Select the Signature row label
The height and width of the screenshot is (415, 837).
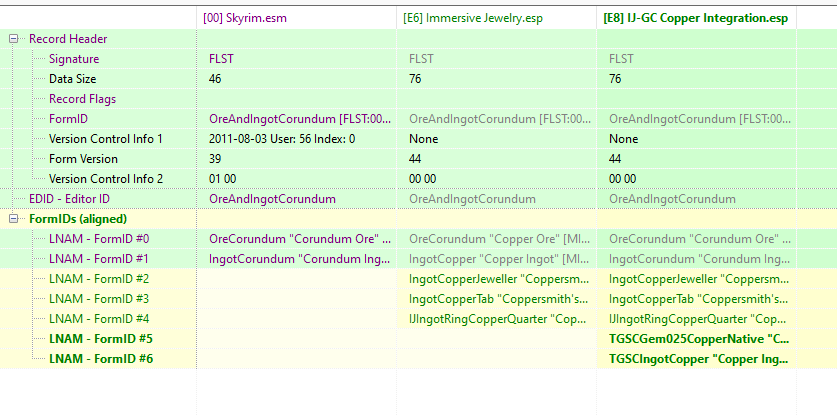coord(74,59)
